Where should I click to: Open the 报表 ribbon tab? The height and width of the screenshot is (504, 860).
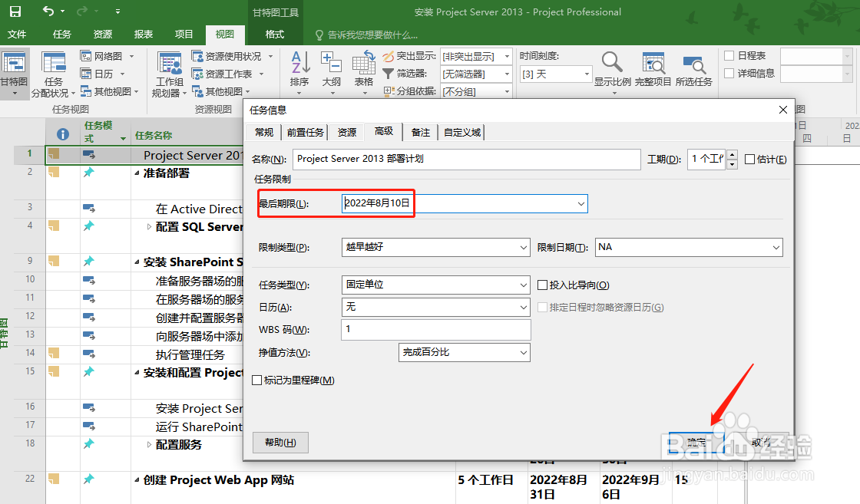point(143,35)
